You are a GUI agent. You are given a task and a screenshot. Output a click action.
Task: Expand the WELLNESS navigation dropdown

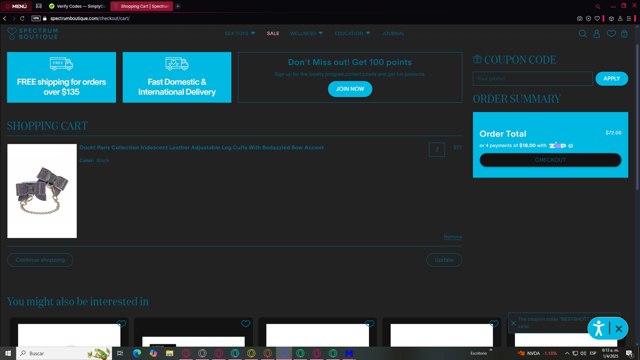coord(306,33)
